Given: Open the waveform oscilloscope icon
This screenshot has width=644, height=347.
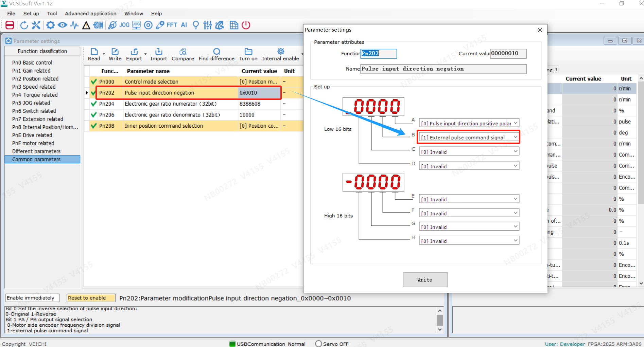Looking at the screenshot, I should 74,25.
